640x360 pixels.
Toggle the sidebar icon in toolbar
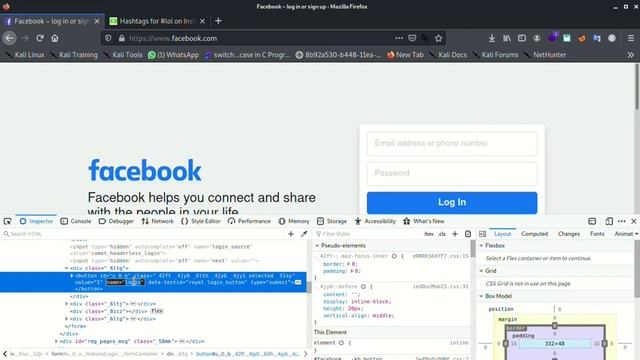[x=522, y=38]
